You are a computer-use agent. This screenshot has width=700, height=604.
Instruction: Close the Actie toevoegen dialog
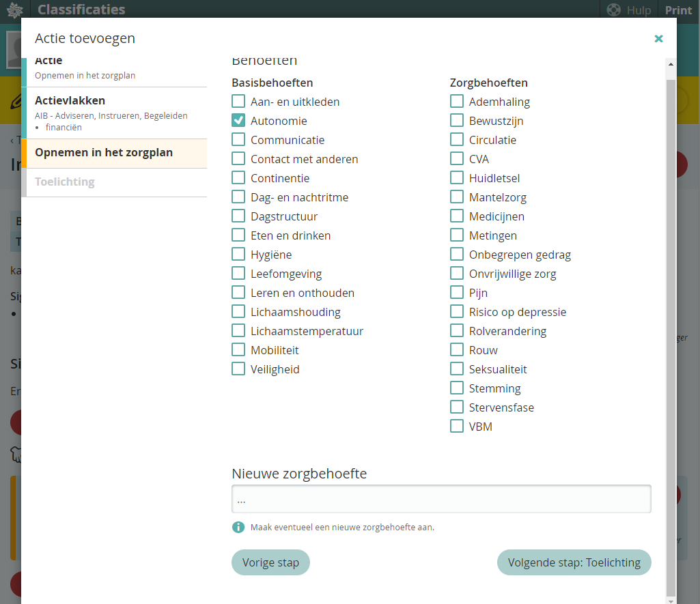tap(658, 39)
